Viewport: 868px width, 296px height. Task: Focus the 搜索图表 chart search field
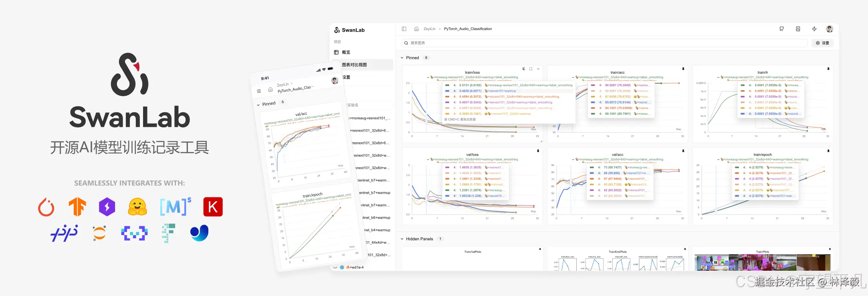pos(604,43)
